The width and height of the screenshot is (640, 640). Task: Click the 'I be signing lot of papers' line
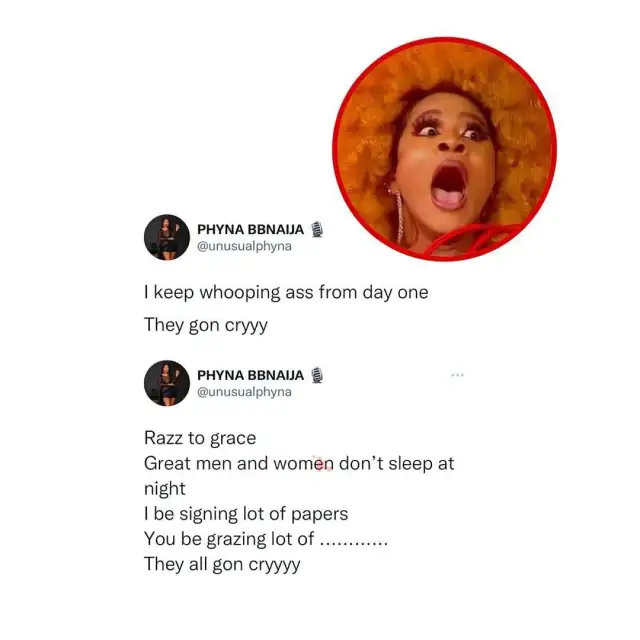246,514
